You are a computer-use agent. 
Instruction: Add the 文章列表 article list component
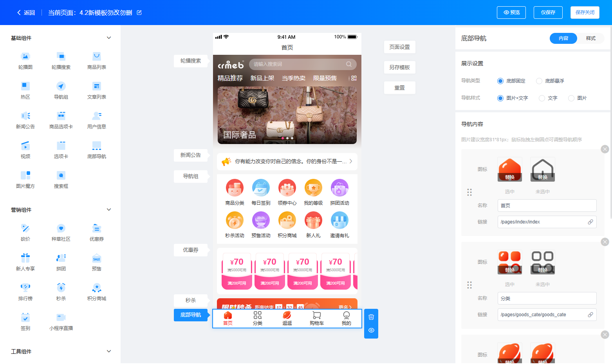tap(97, 90)
